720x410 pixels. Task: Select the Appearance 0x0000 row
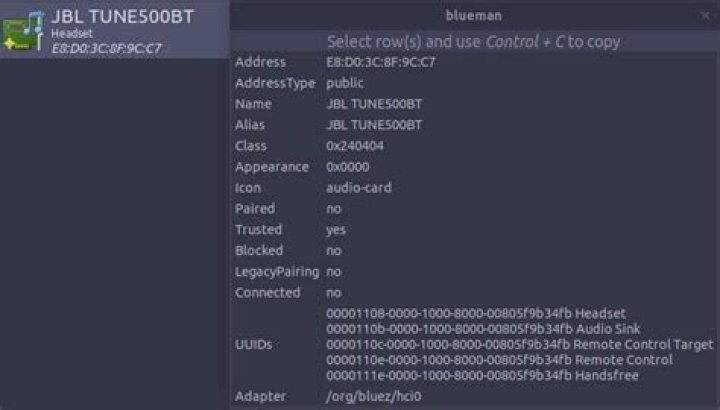474,167
